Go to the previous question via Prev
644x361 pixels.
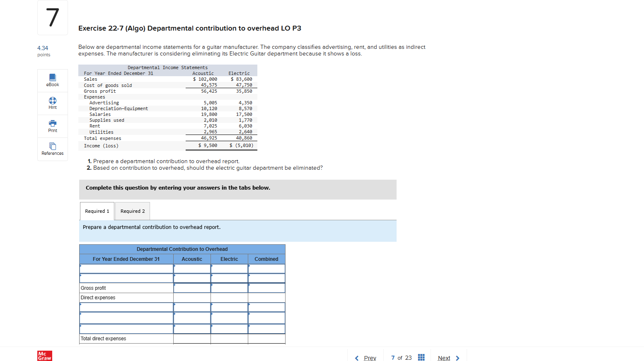370,358
